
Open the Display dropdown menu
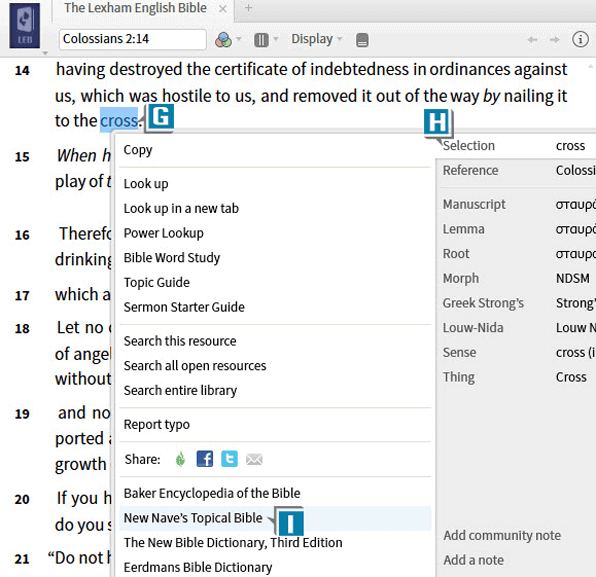coord(317,39)
